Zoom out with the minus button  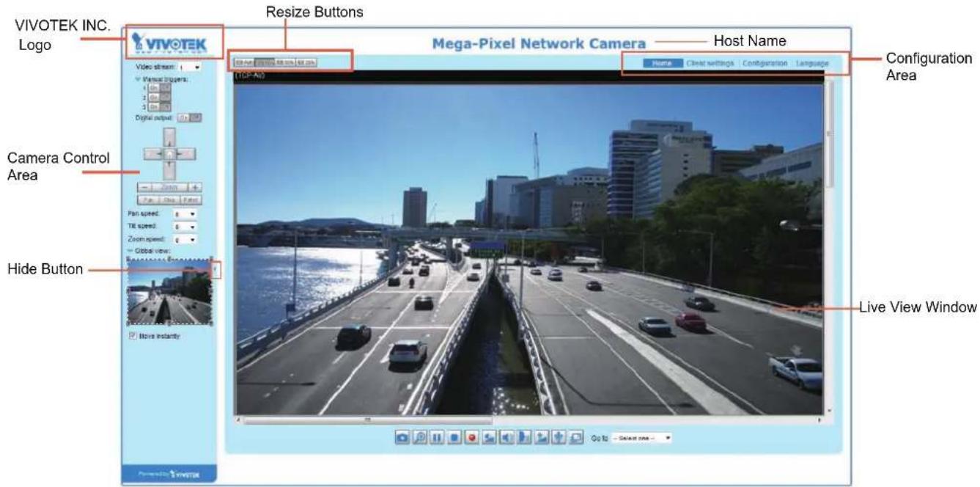pos(146,188)
